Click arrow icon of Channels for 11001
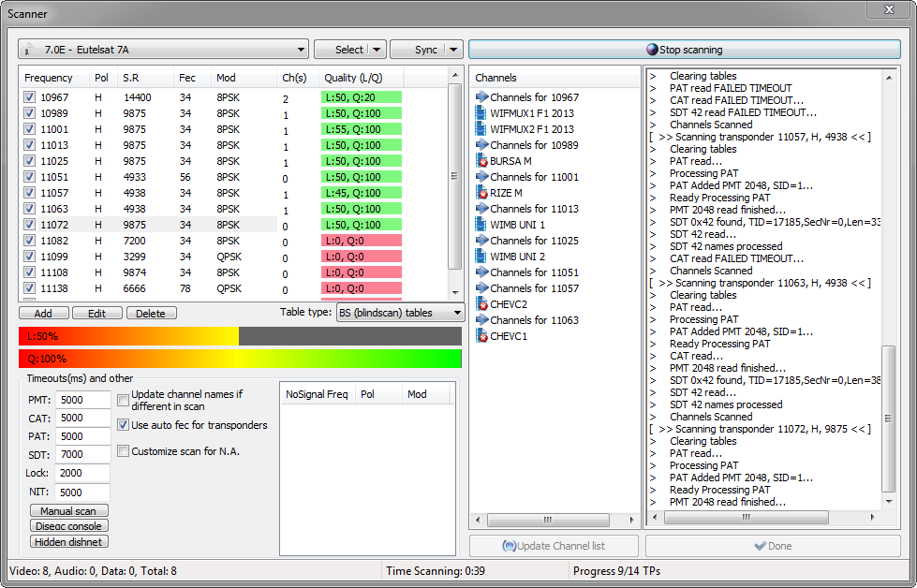Viewport: 917px width, 588px height. pos(481,177)
